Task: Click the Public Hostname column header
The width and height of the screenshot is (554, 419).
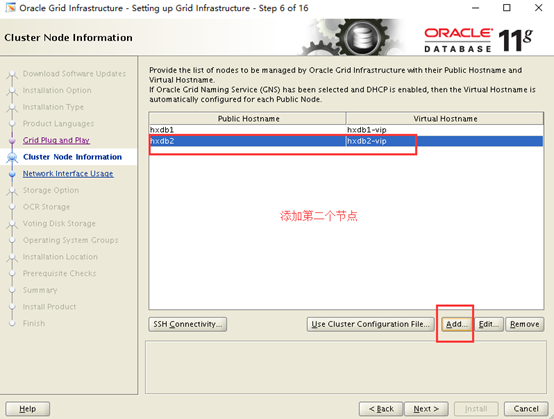Action: click(x=247, y=119)
